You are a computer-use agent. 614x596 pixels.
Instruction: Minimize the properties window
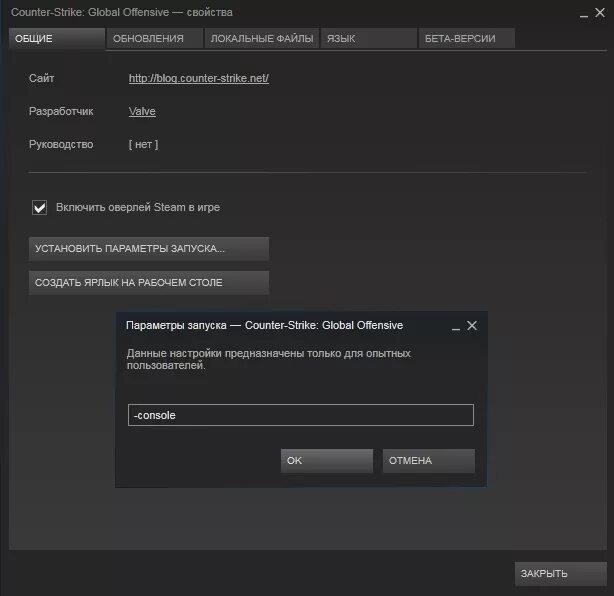(x=584, y=15)
